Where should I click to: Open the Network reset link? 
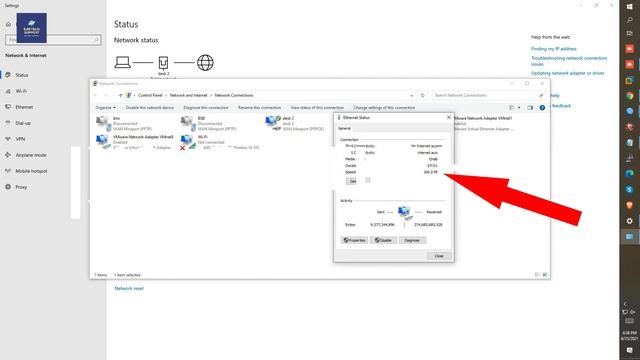[x=129, y=288]
